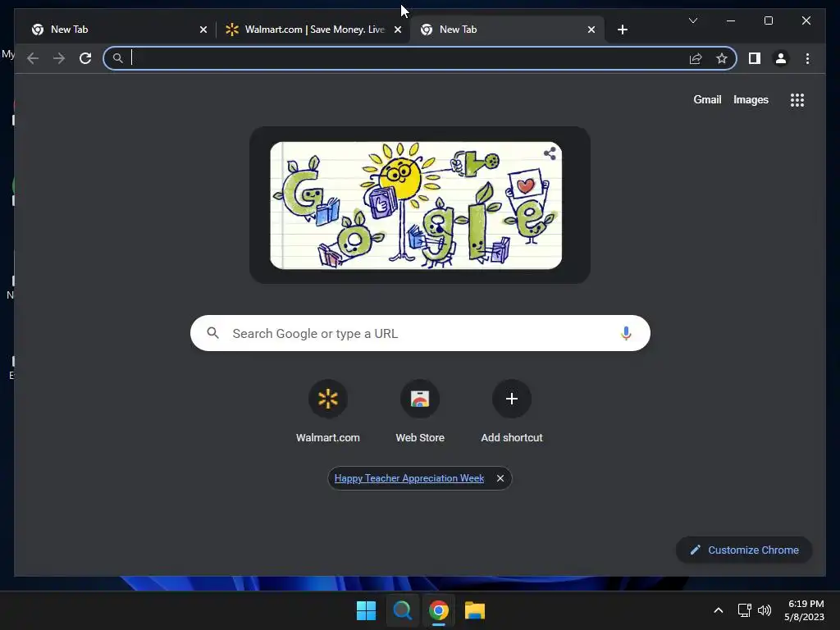Open network status in system tray
The image size is (840, 630).
[x=744, y=610]
